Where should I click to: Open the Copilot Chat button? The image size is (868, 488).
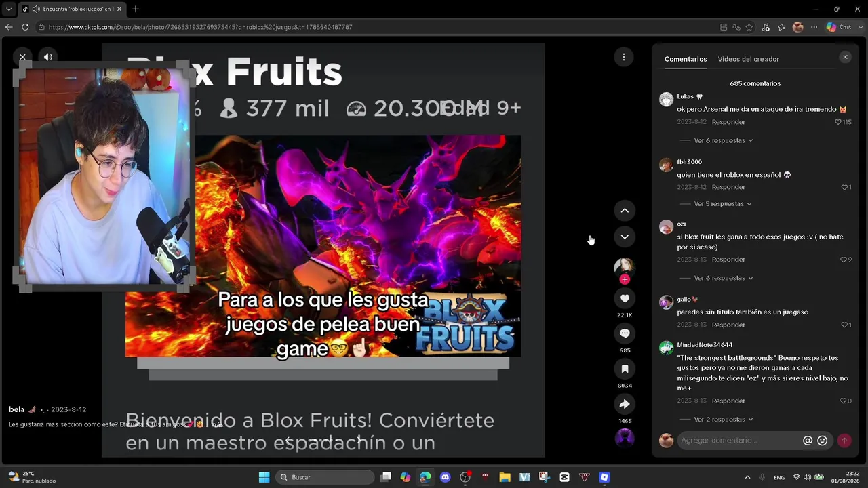pyautogui.click(x=839, y=27)
